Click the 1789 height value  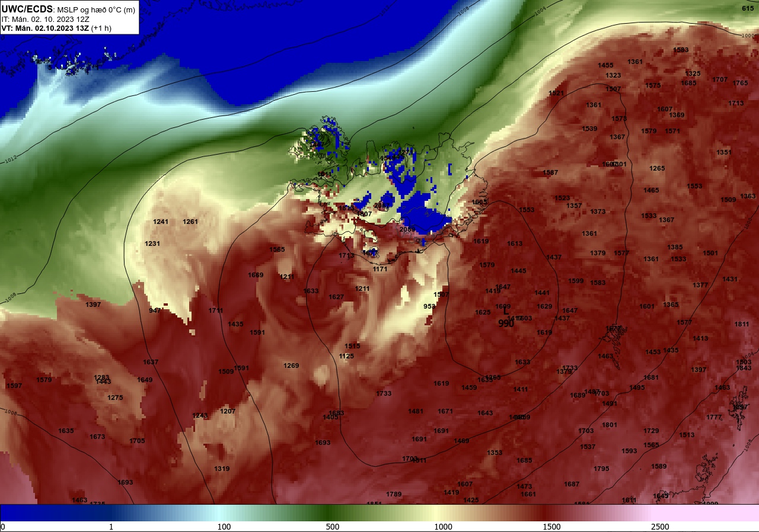click(x=394, y=494)
